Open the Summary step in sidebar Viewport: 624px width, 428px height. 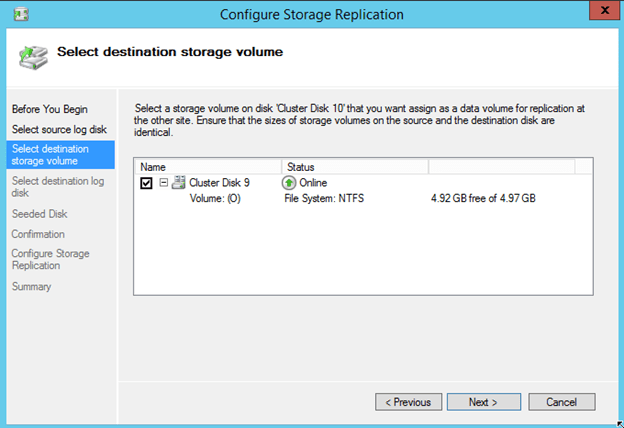(31, 287)
